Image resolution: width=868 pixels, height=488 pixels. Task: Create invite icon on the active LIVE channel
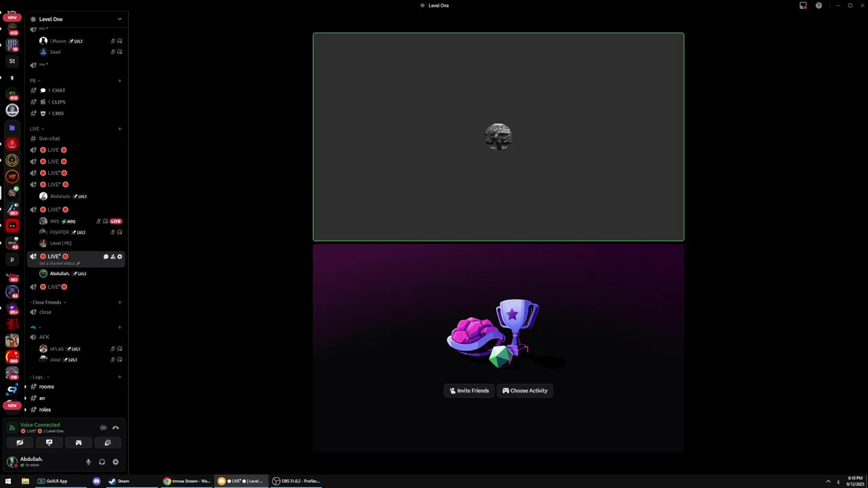113,256
